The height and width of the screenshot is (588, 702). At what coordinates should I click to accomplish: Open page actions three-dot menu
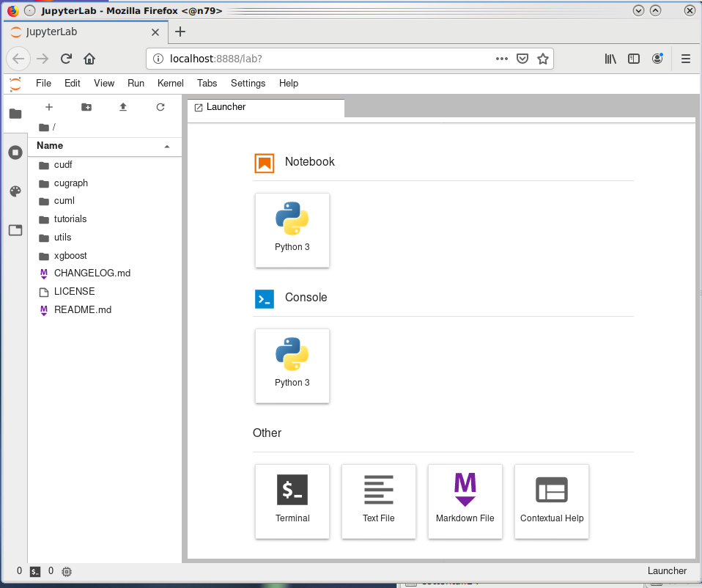point(502,59)
